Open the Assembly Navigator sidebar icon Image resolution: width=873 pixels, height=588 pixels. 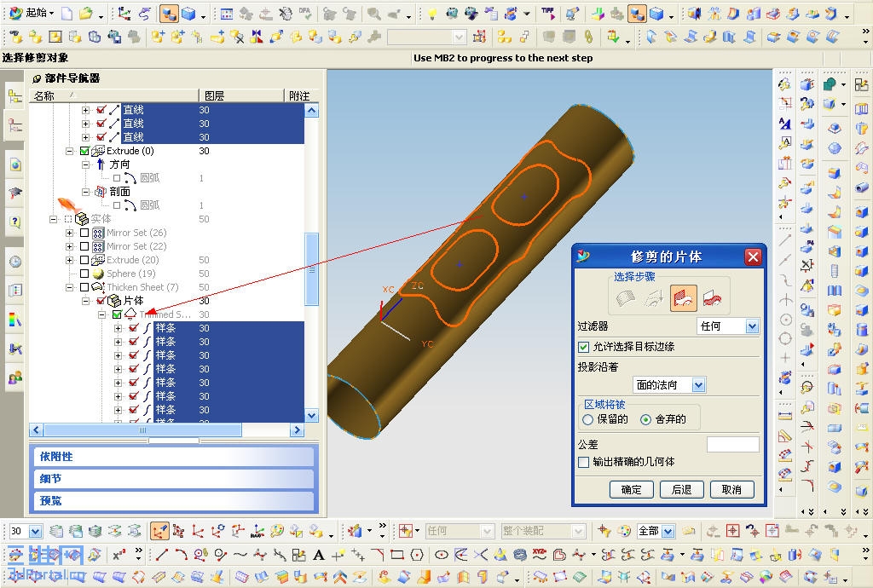[15, 97]
